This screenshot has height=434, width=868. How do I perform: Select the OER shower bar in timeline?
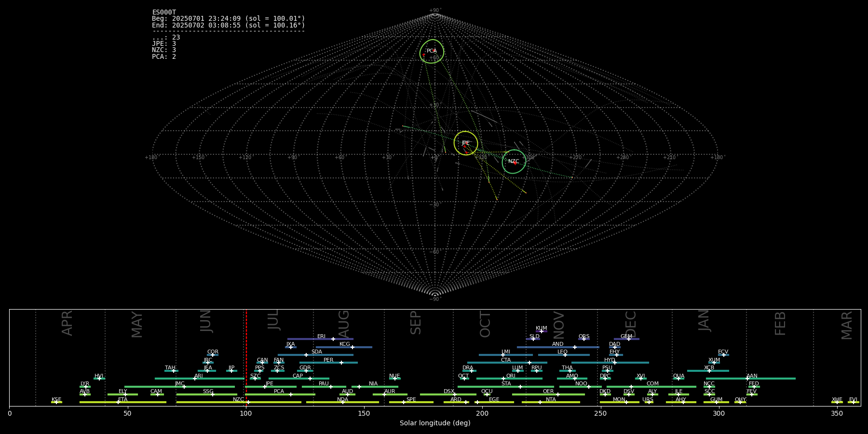(x=548, y=394)
